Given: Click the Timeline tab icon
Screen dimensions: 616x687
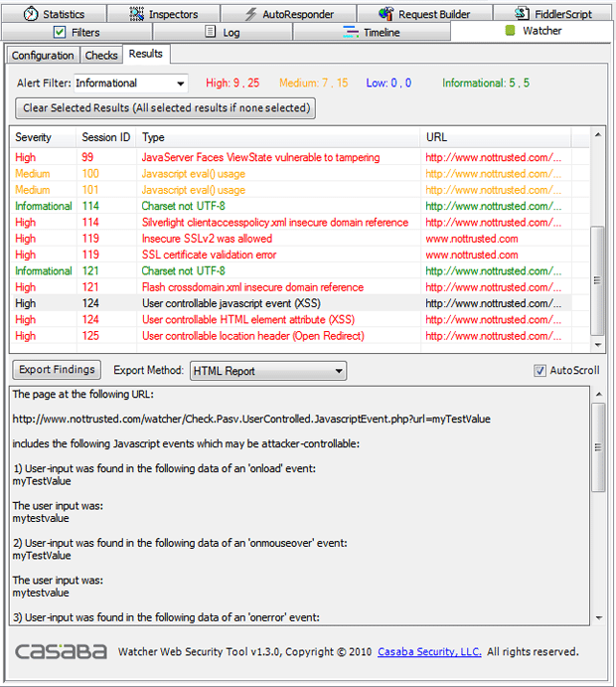Looking at the screenshot, I should click(x=351, y=32).
